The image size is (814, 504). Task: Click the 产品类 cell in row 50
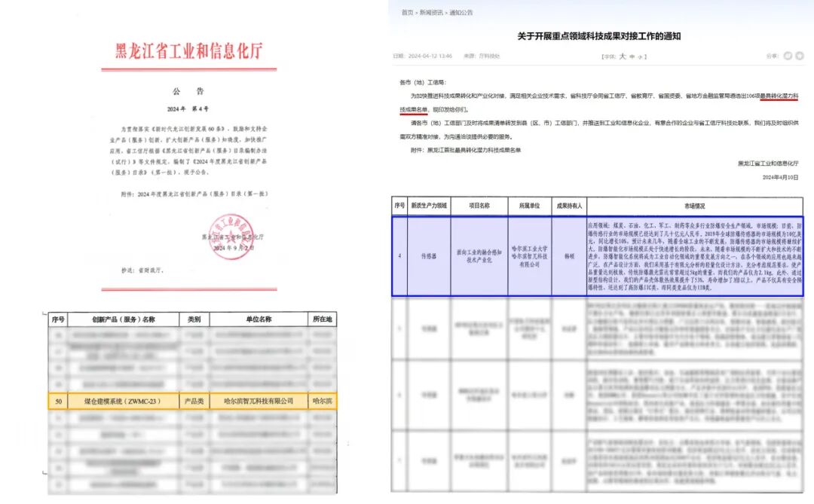pyautogui.click(x=194, y=402)
